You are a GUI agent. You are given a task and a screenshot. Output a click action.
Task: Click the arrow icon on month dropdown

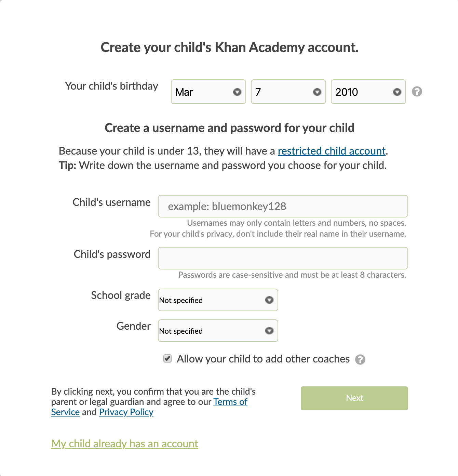tap(237, 92)
